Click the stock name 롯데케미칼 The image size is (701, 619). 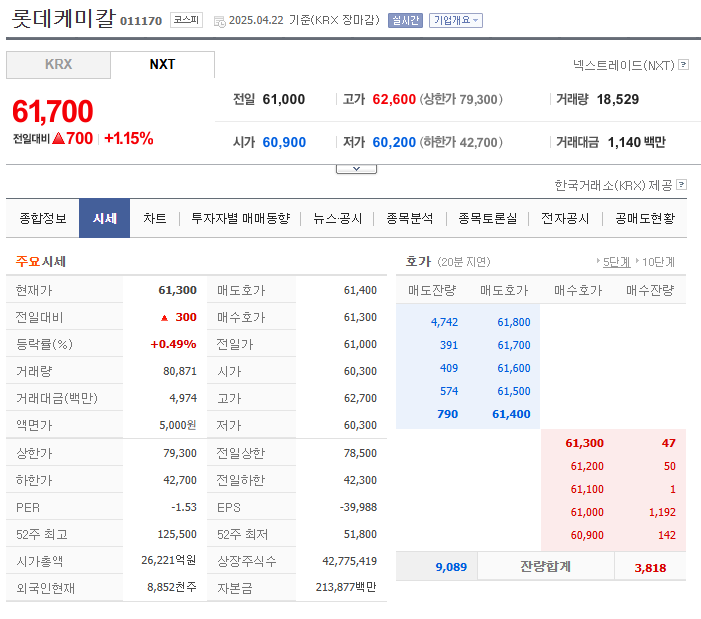[x=63, y=19]
